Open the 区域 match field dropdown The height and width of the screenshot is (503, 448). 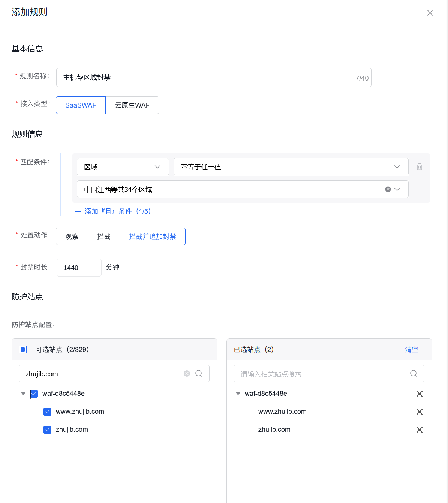pyautogui.click(x=123, y=167)
